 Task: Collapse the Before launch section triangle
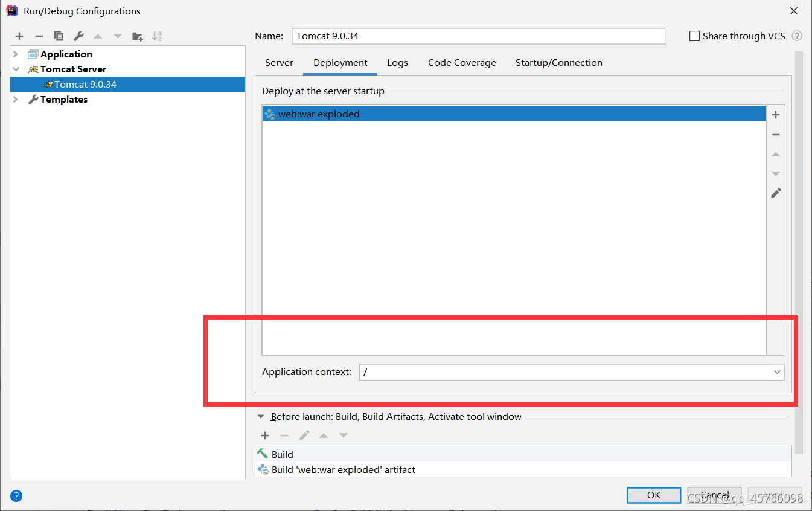pyautogui.click(x=261, y=417)
